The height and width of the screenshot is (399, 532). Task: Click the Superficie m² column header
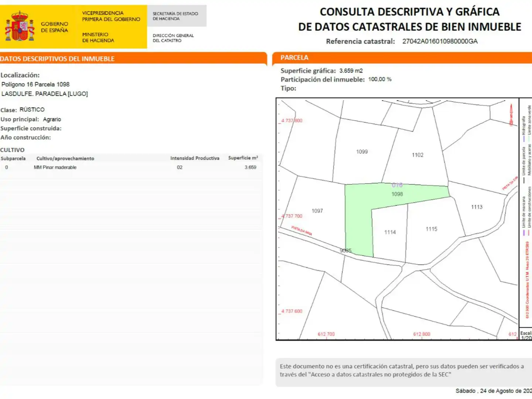pyautogui.click(x=243, y=158)
